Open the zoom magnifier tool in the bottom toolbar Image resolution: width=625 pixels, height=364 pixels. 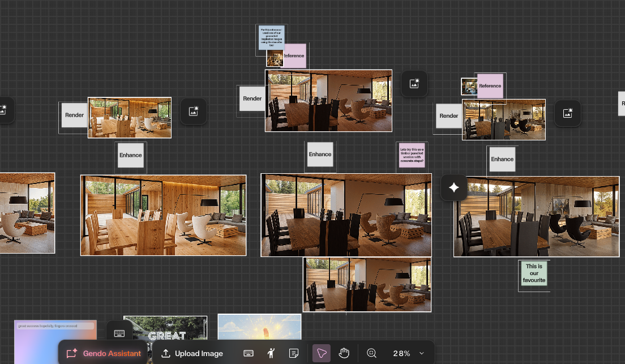(371, 353)
